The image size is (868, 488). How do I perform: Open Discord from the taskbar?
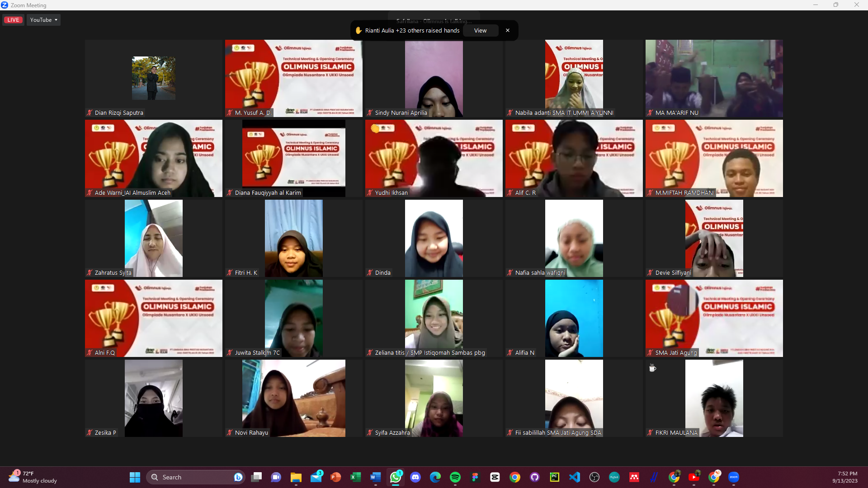[x=415, y=477]
